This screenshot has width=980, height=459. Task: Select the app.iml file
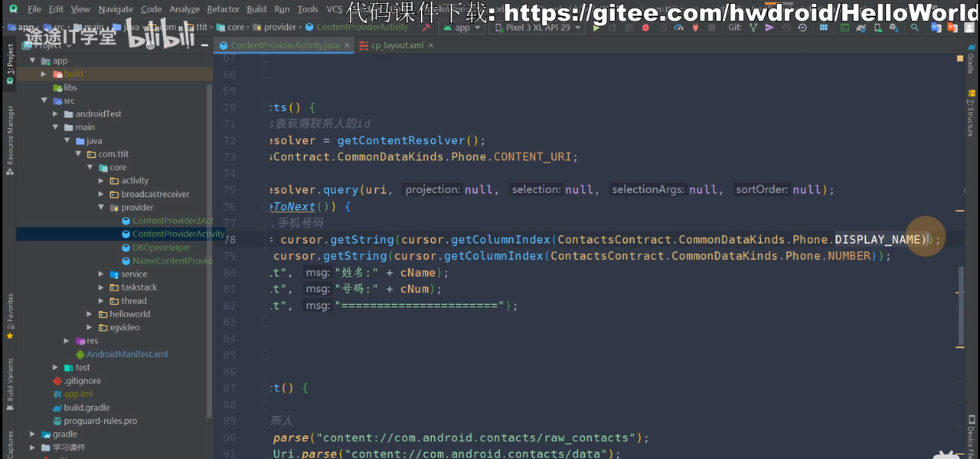(73, 394)
